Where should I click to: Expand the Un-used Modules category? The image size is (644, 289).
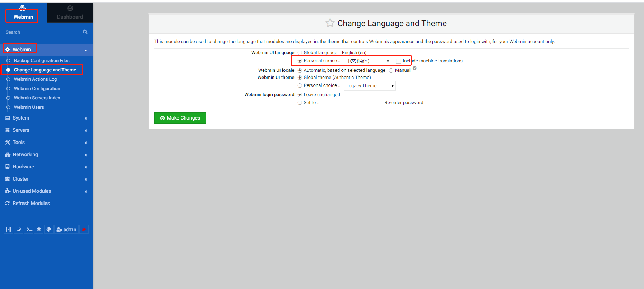(x=47, y=191)
